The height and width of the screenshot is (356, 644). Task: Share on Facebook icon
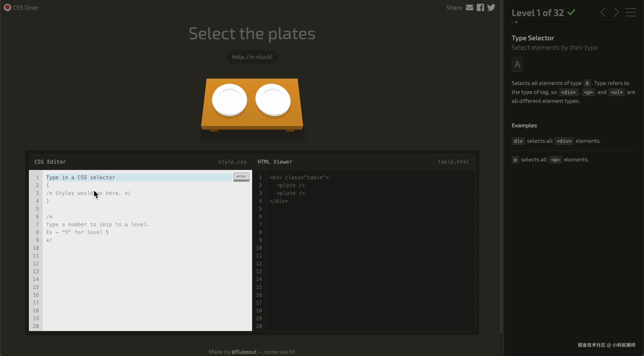[480, 7]
